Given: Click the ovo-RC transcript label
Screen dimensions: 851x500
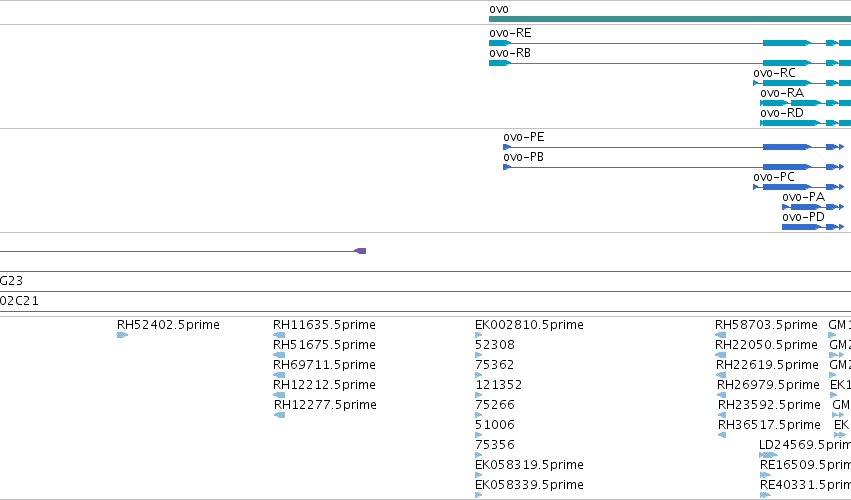Looking at the screenshot, I should 774,73.
